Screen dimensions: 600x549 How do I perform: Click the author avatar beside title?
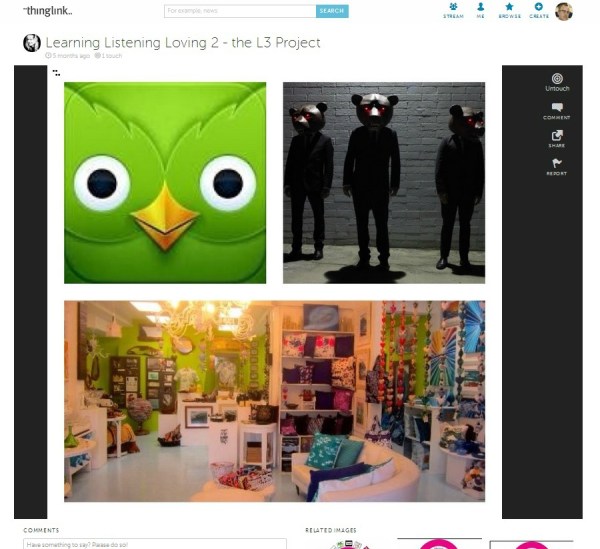(x=32, y=43)
